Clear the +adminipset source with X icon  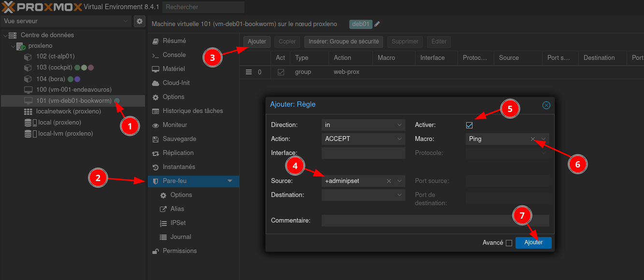[x=389, y=181]
